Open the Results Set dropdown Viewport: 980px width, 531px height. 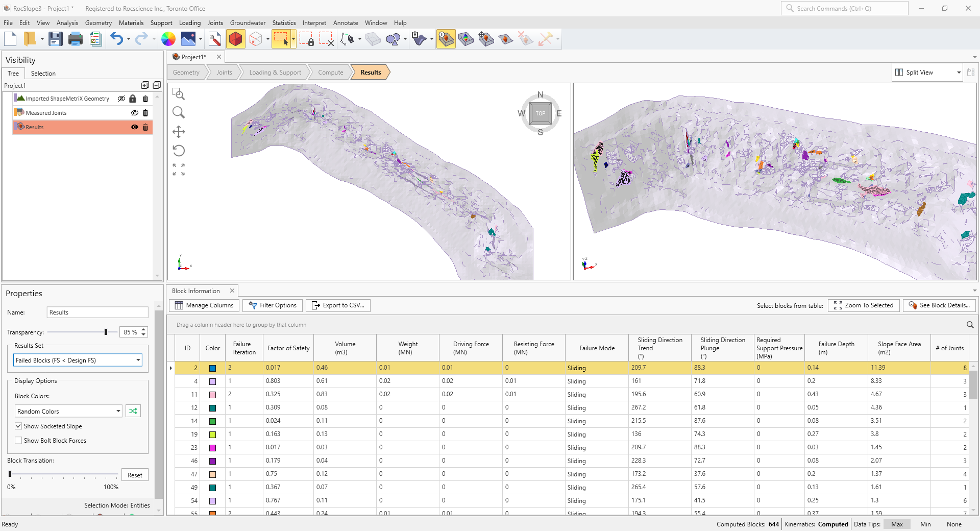tap(78, 360)
